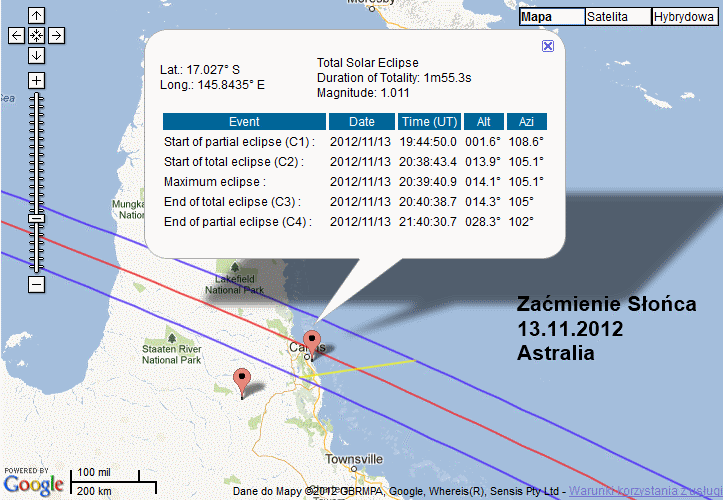Click the Staaten River National Park label
723x500 pixels.
[x=173, y=352]
